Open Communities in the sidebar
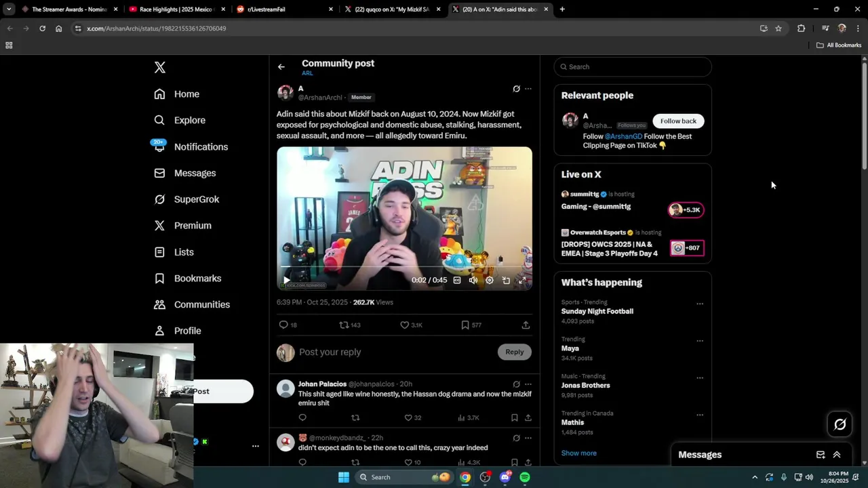This screenshot has width=868, height=488. (x=192, y=304)
